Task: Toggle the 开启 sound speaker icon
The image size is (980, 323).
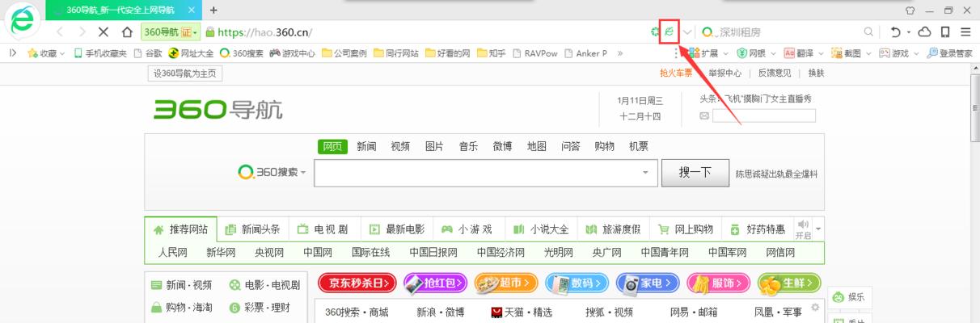Action: click(802, 229)
